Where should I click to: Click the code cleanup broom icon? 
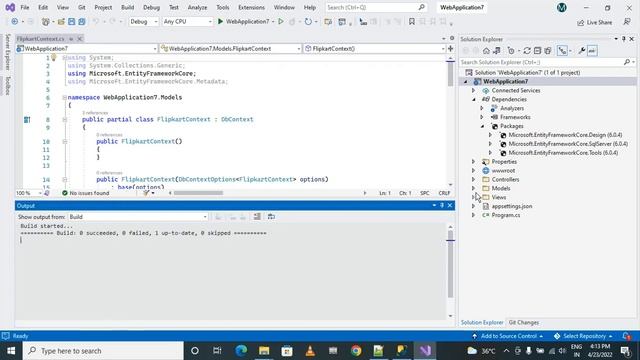[146, 193]
